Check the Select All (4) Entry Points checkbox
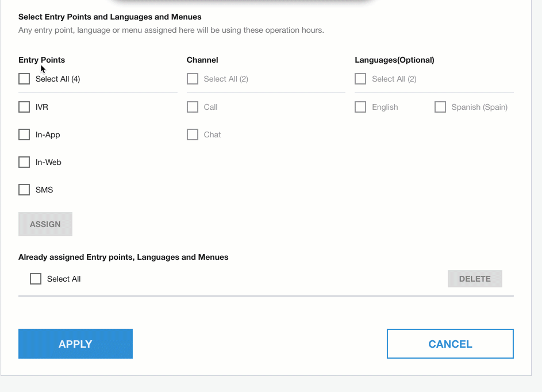 point(24,79)
